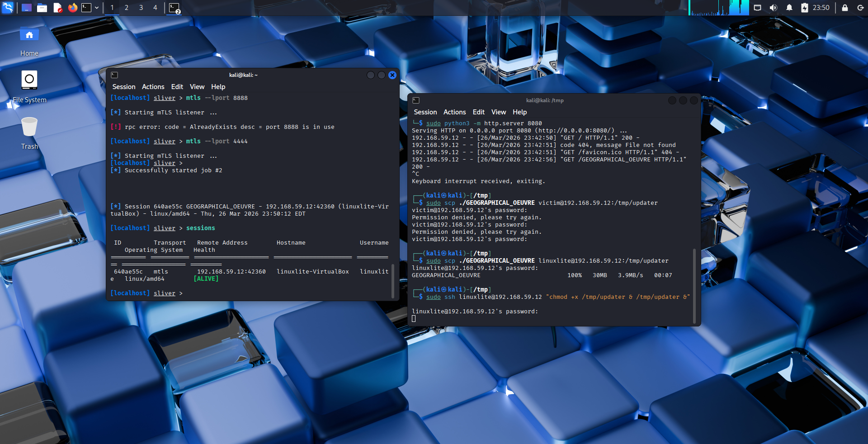The image size is (868, 444).
Task: Click the 'mtls --lport 8888' command text
Action: tap(217, 98)
